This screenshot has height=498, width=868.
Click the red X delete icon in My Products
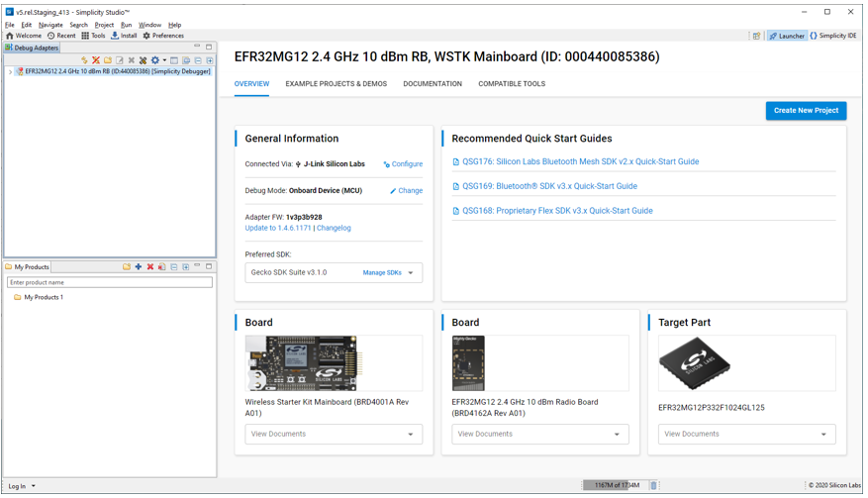[x=150, y=267]
